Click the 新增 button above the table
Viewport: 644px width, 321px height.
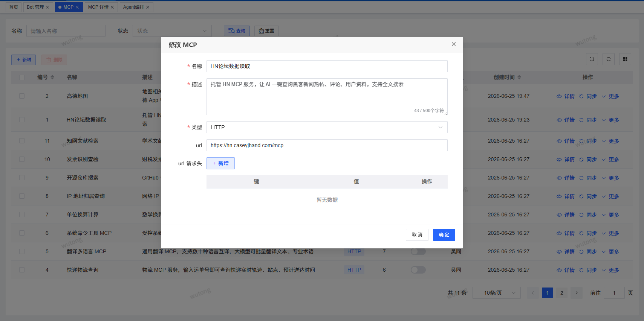point(24,60)
